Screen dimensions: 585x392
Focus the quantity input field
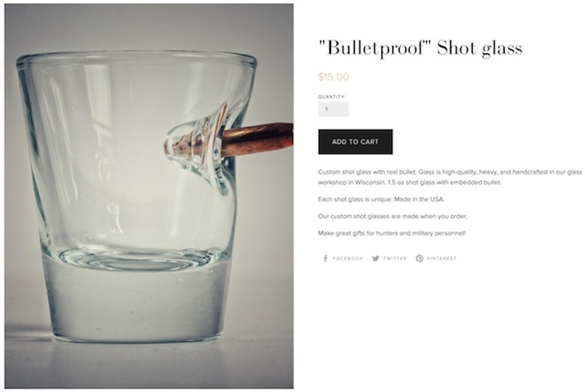coord(333,109)
